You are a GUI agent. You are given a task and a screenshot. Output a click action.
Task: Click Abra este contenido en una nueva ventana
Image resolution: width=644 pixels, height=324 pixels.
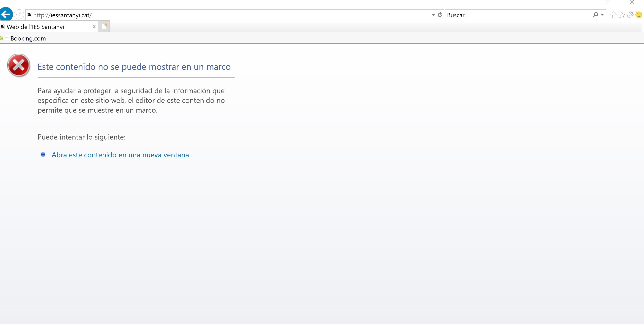tap(120, 155)
